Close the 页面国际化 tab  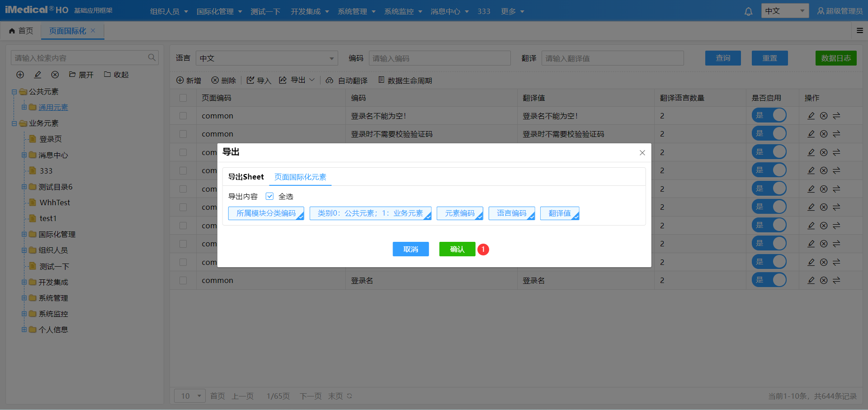93,30
